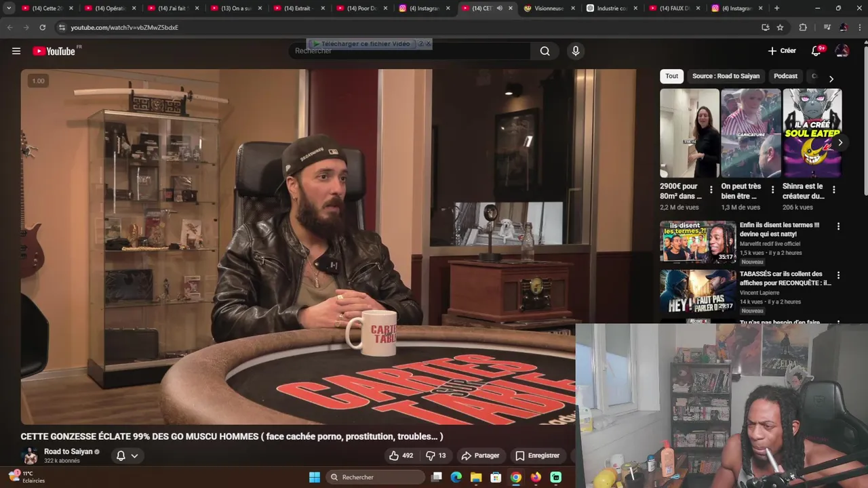Screen dimensions: 868x488
Task: Close the Visionneuse tab
Action: (x=573, y=8)
